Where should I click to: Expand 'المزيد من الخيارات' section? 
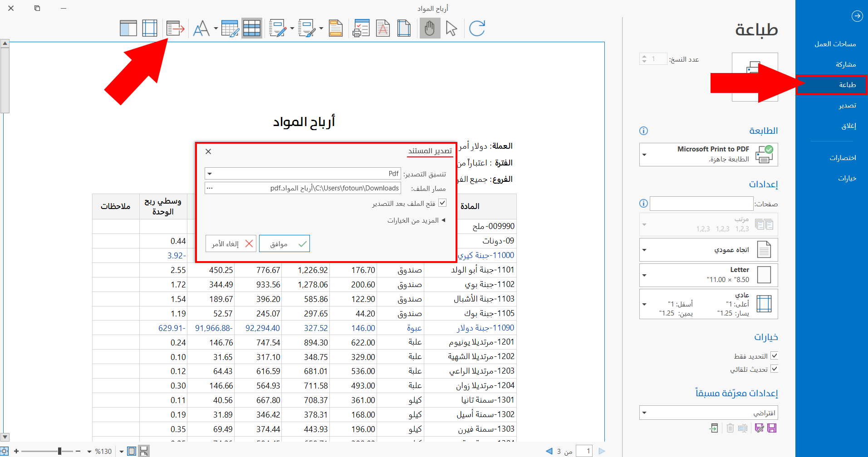pos(417,220)
